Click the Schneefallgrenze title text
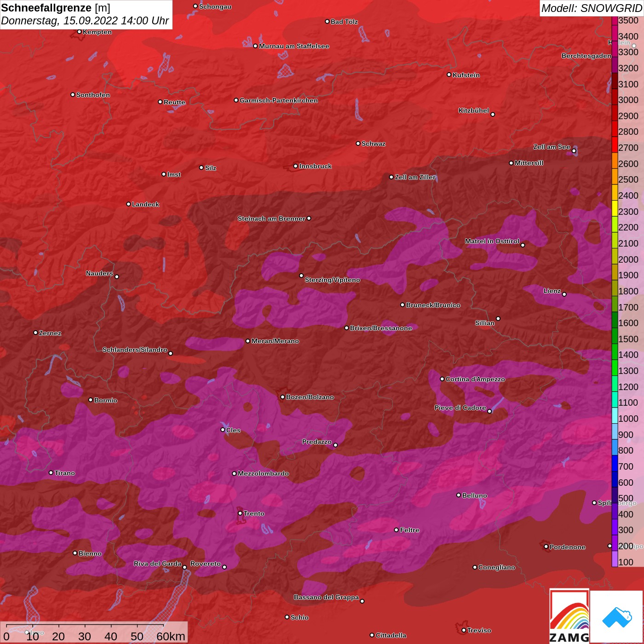 pyautogui.click(x=46, y=8)
